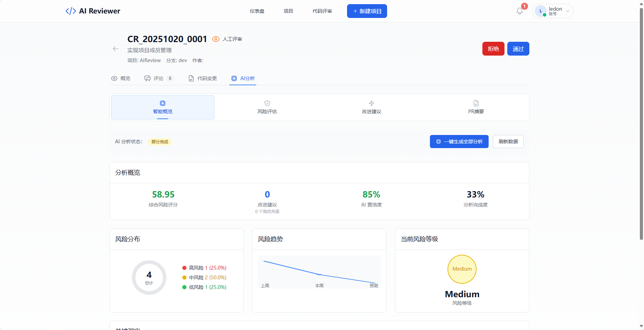Click the 高风险 1 (25.0%) legend text
The image size is (644, 330).
(208, 268)
